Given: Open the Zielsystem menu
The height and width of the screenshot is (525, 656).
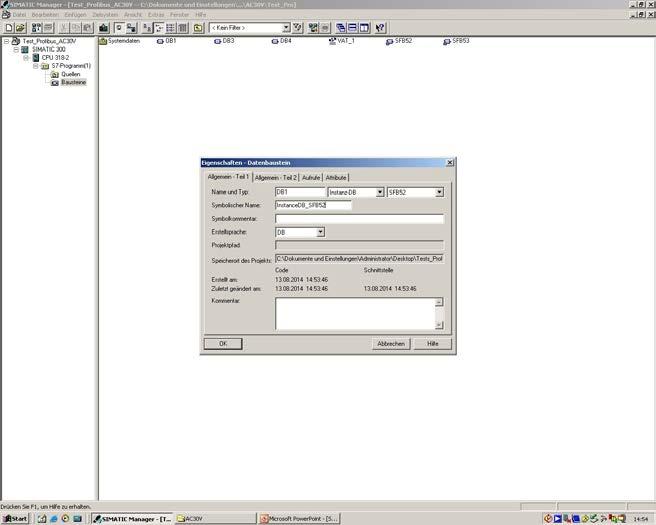Looking at the screenshot, I should pyautogui.click(x=105, y=15).
